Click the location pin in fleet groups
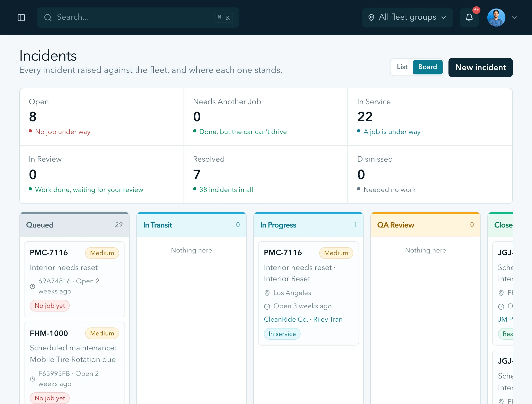This screenshot has height=404, width=532. click(371, 18)
